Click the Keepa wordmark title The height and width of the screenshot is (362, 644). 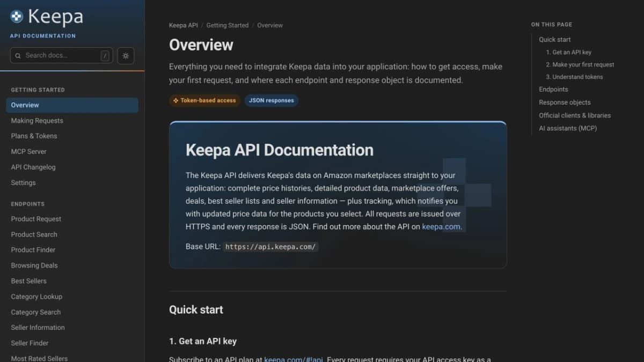[55, 17]
